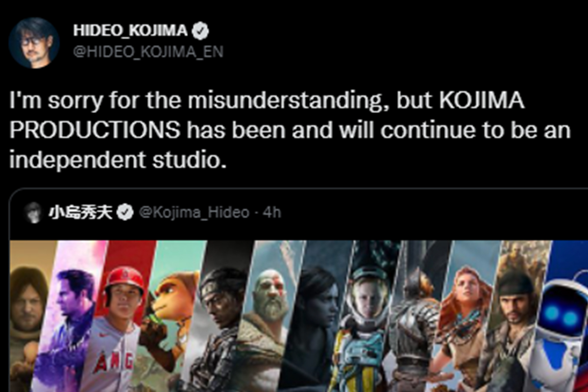Click the verified checkmark next to 小島秀夫
The height and width of the screenshot is (392, 588).
coord(125,211)
